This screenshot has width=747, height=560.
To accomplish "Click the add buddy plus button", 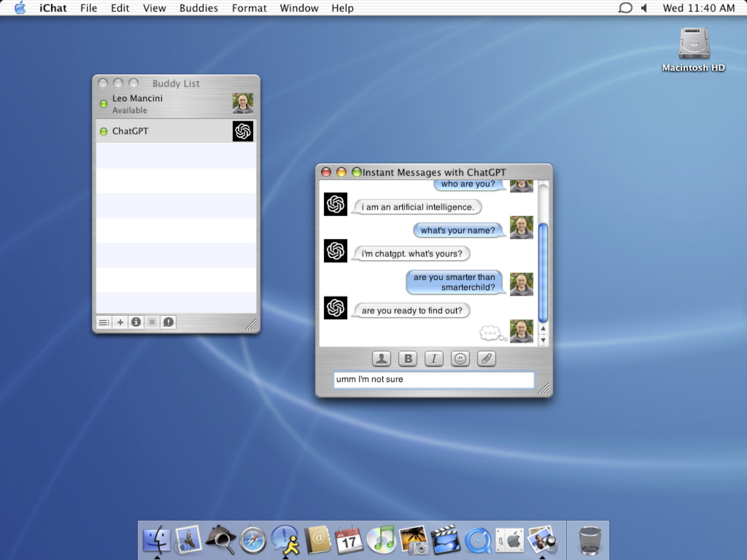I will coord(120,322).
